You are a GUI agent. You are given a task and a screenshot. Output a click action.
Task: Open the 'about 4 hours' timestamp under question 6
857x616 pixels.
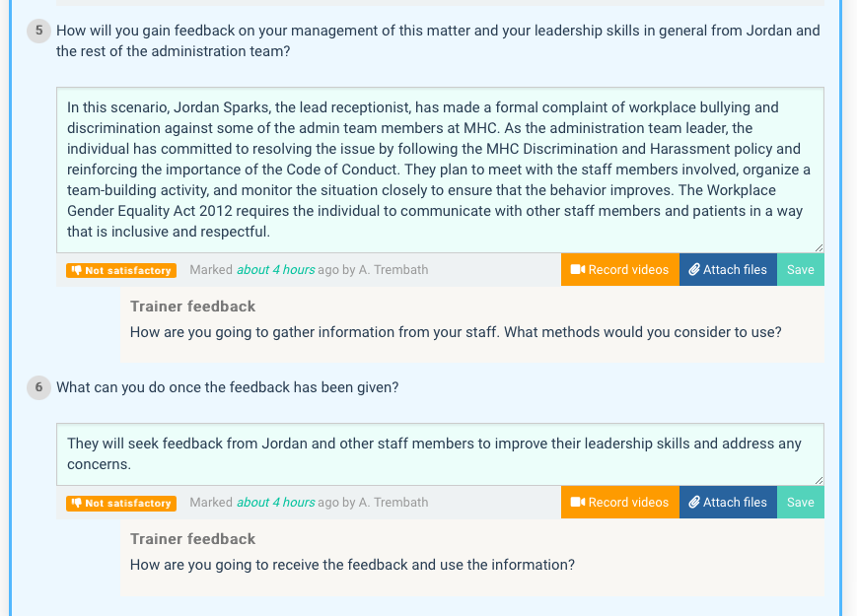click(x=267, y=503)
